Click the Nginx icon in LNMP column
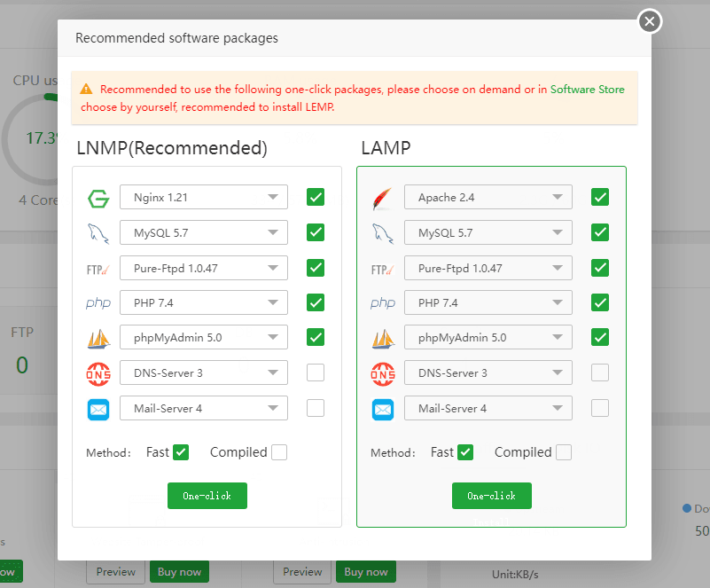The height and width of the screenshot is (588, 710). [98, 197]
